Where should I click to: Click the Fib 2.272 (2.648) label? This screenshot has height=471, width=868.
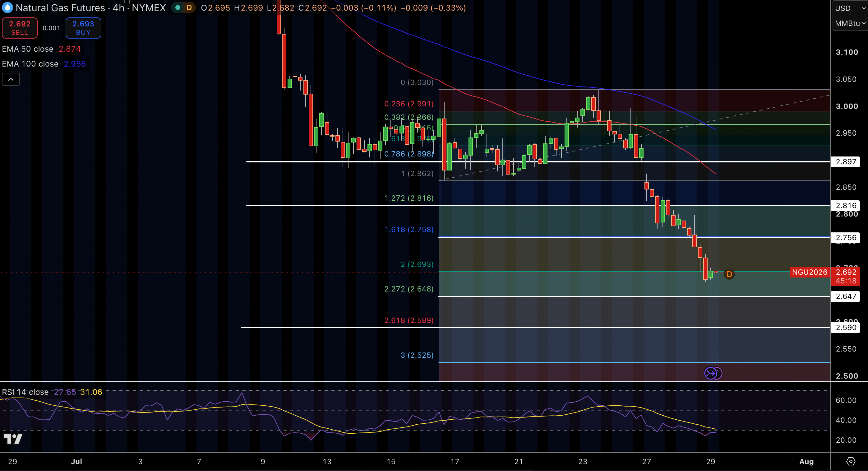pos(409,289)
